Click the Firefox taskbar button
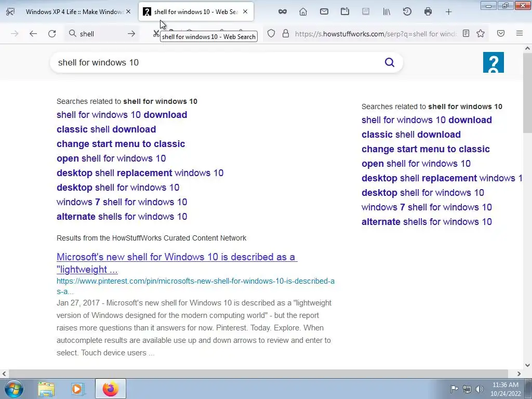 [111, 389]
